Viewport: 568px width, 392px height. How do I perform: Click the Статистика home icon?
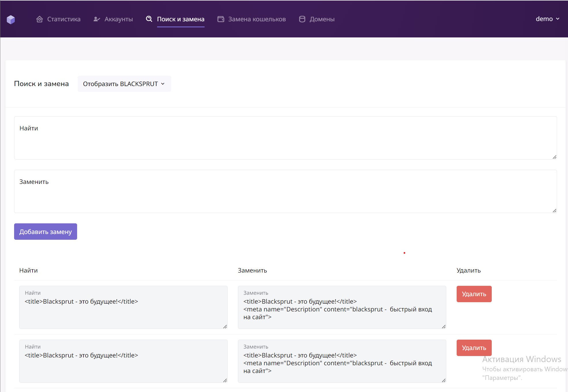pos(40,19)
